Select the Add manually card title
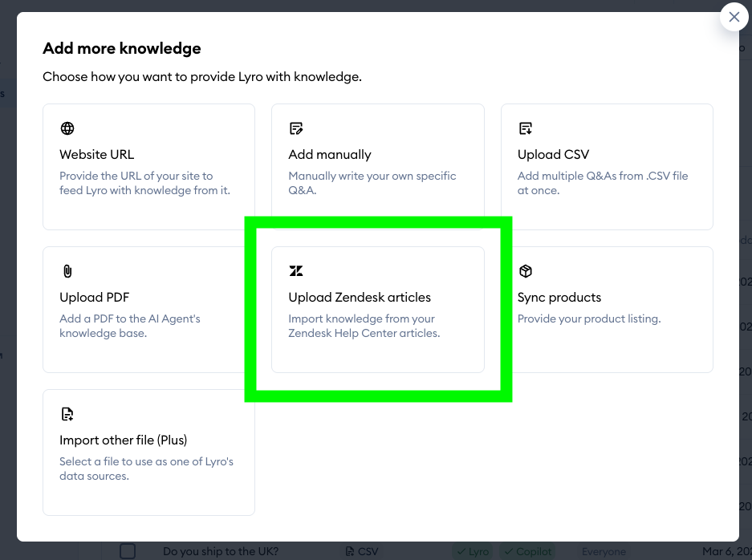 pyautogui.click(x=330, y=154)
